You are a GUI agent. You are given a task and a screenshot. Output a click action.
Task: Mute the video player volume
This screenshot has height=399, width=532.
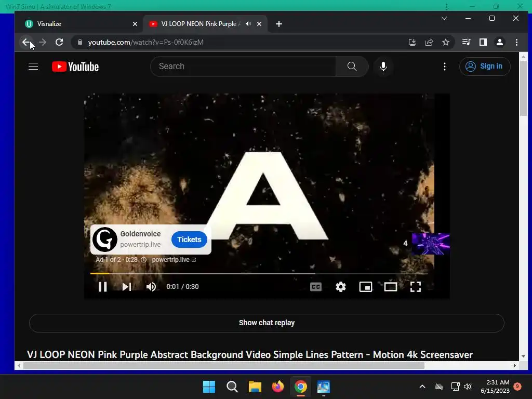(x=151, y=287)
